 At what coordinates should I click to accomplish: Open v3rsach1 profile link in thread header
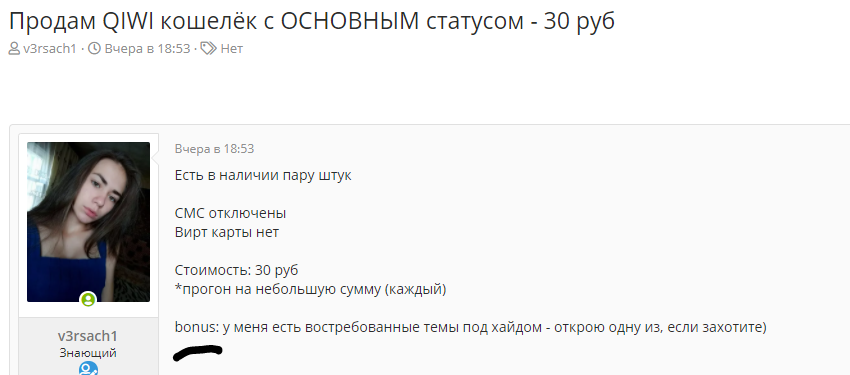coord(50,49)
